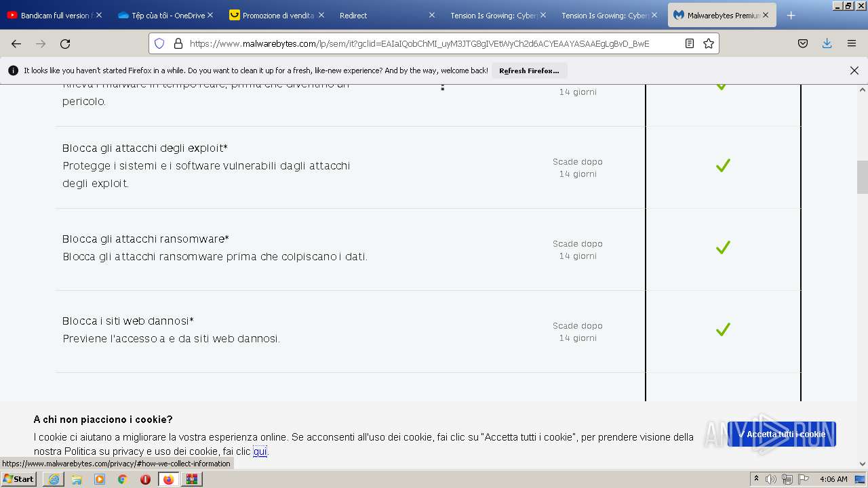Switch to Tệp của tôi - OneDrive tab
Screen dimensions: 868x488
click(164, 15)
